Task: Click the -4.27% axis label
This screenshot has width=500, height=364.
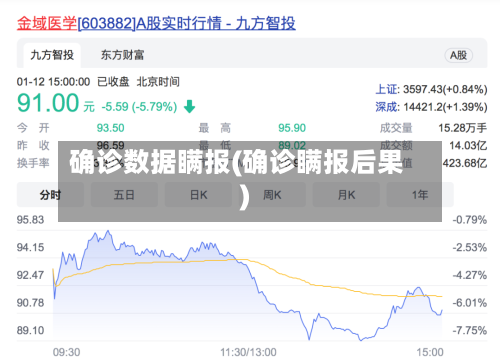Action: (470, 275)
